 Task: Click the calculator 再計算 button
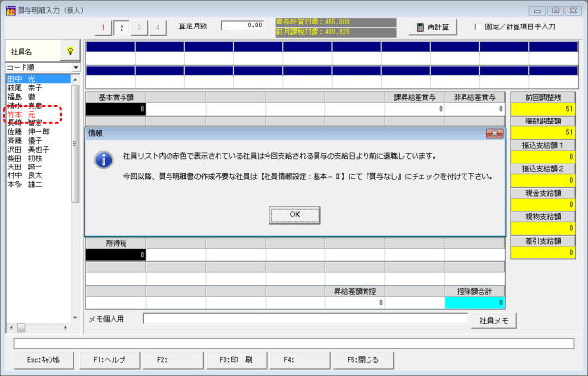[432, 27]
